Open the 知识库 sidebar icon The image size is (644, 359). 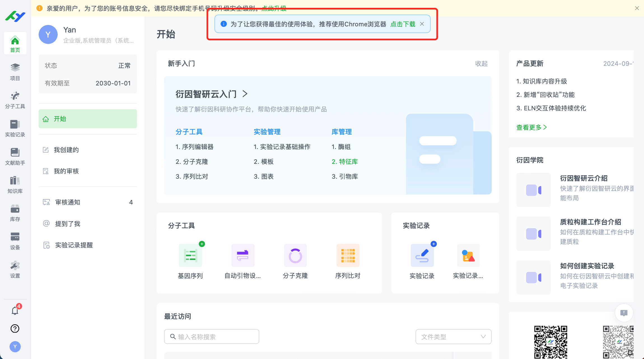pos(15,184)
